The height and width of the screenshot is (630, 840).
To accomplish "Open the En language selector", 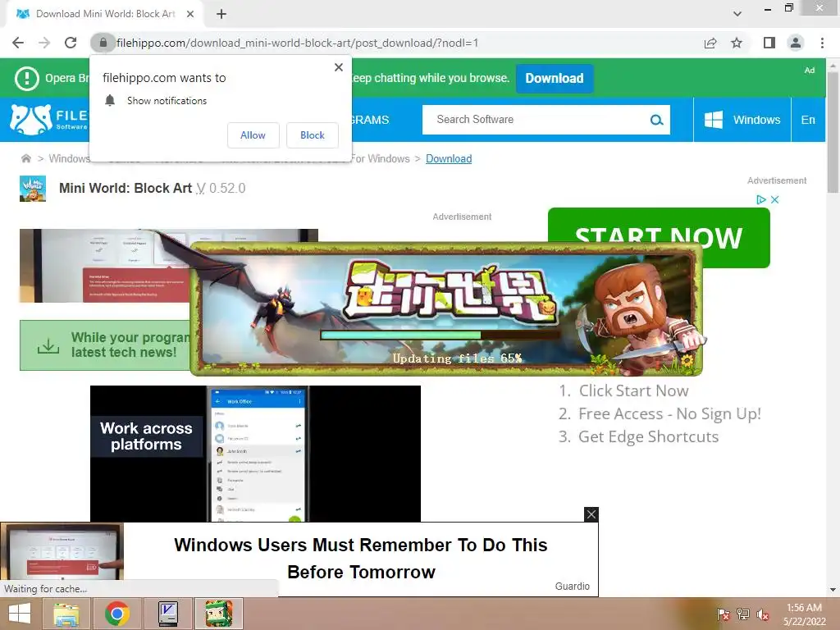I will click(x=808, y=120).
